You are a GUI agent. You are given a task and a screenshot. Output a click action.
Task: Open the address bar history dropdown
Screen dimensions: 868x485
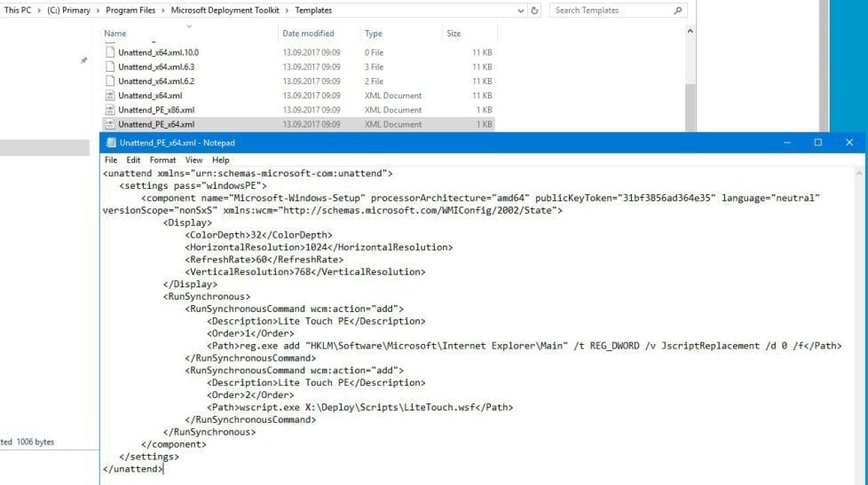[520, 11]
